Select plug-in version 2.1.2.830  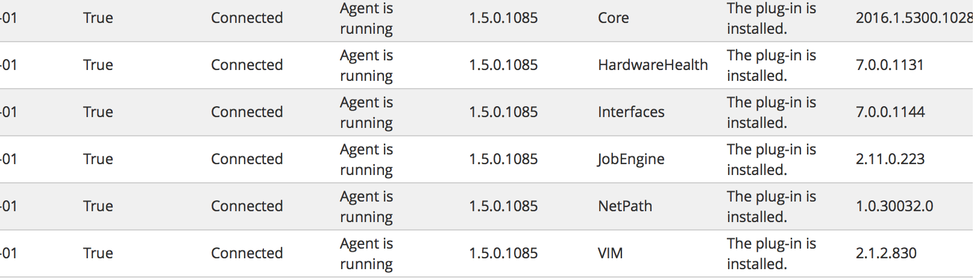886,253
